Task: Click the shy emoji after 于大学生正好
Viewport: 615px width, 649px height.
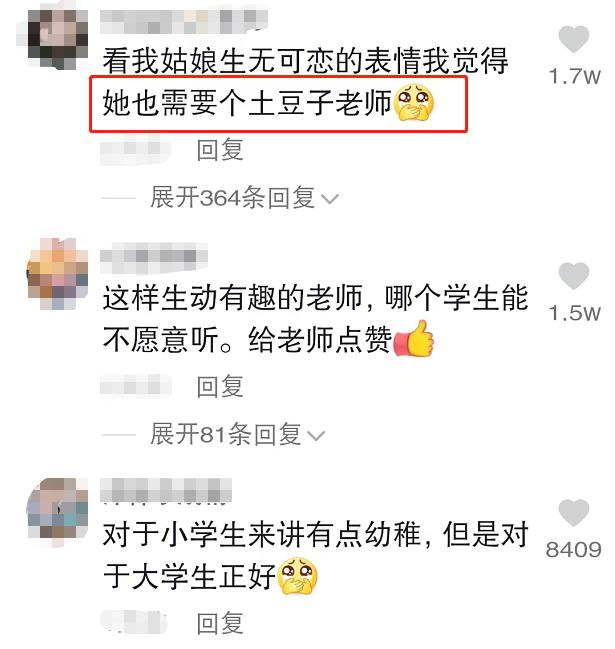Action: coord(298,576)
